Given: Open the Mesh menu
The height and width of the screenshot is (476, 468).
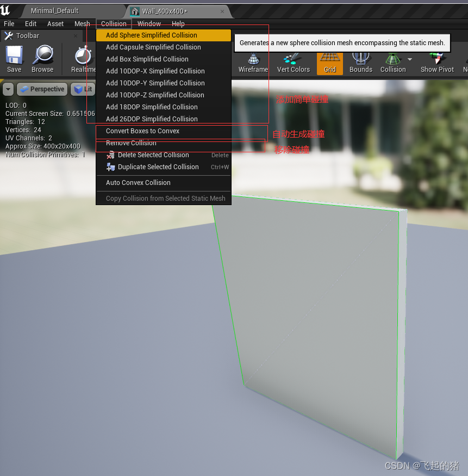Looking at the screenshot, I should click(x=82, y=24).
